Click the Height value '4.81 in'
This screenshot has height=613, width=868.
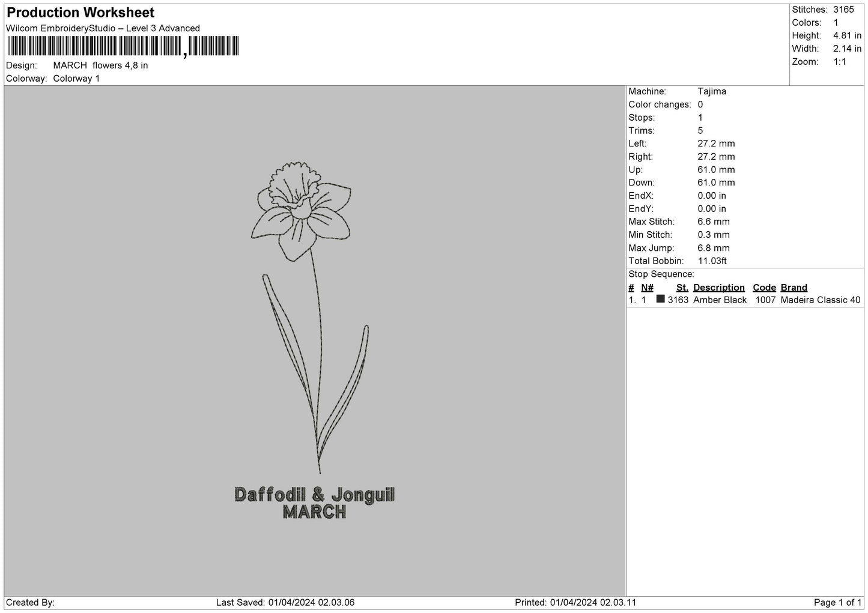[x=848, y=35]
